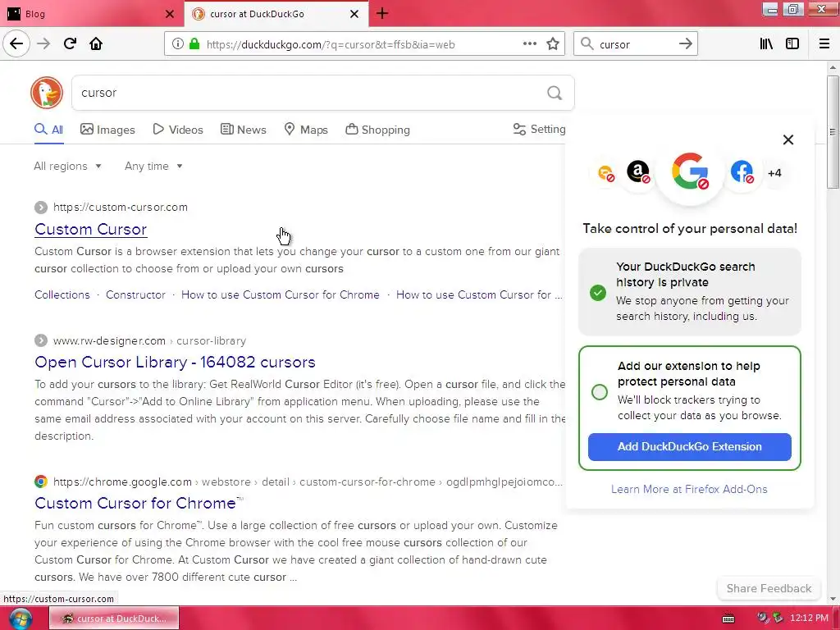Submit Firefox search box with arrow
The image size is (840, 630).
685,44
